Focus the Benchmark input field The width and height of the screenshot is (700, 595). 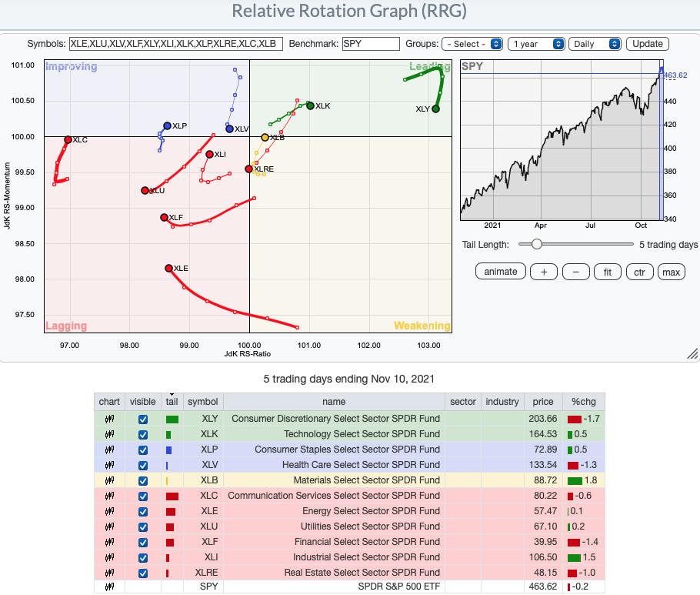[x=371, y=44]
